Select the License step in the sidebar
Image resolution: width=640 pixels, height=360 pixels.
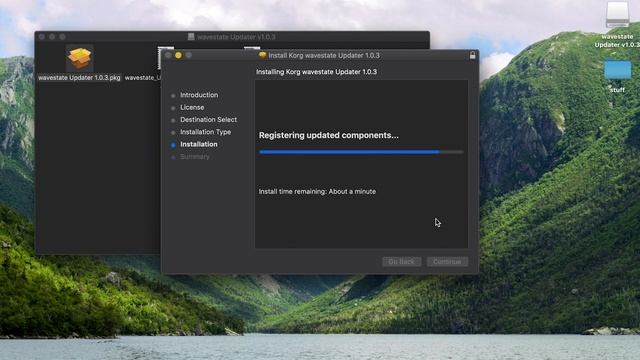192,107
